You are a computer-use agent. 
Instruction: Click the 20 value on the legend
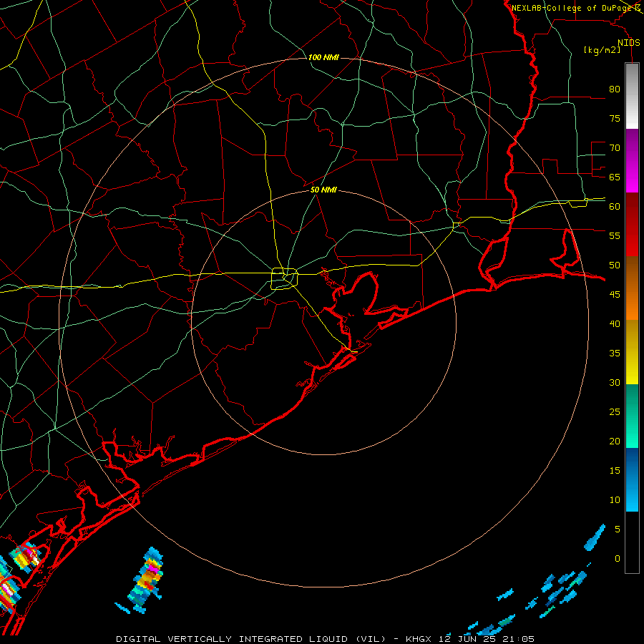coord(615,441)
